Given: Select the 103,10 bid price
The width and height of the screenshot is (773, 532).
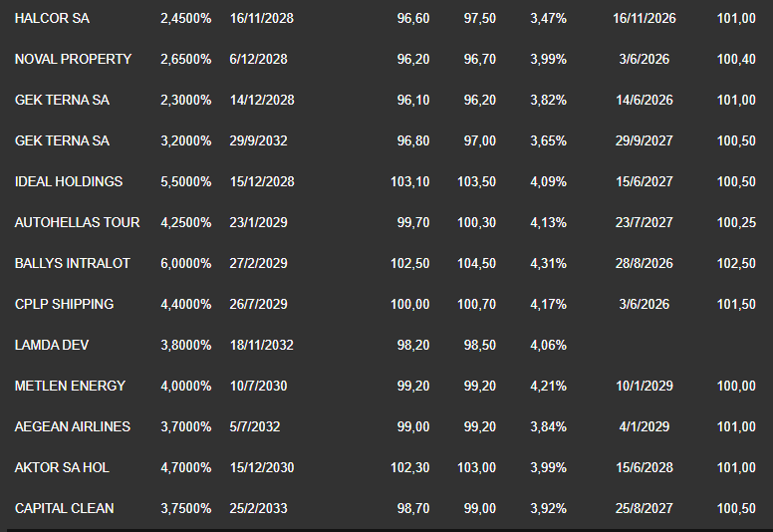Looking at the screenshot, I should pos(410,182).
